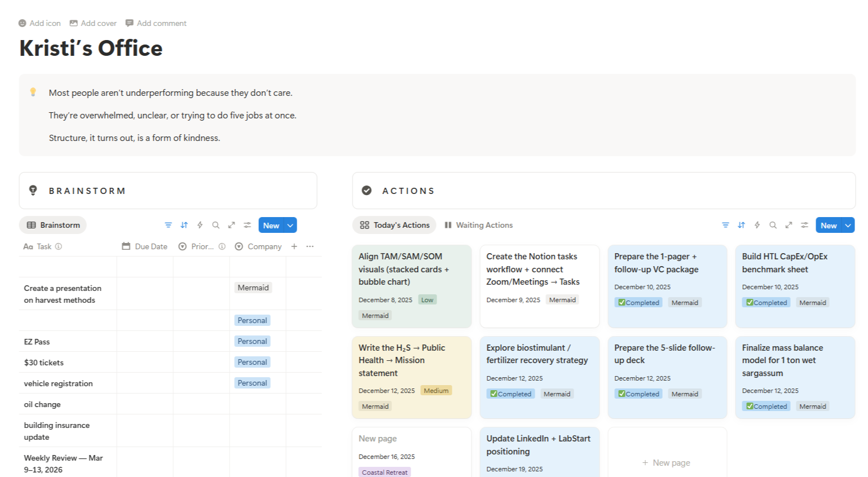Select the Today's Actions view tab
The image size is (868, 477).
click(394, 224)
